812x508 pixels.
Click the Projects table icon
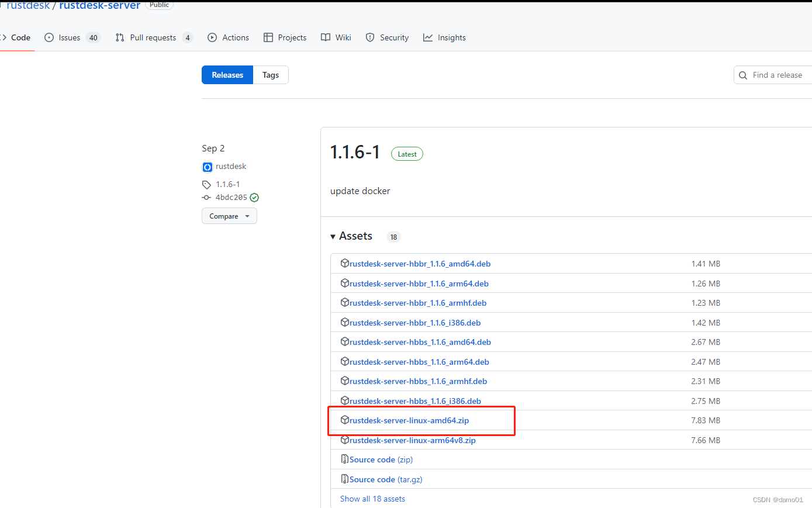pos(268,37)
